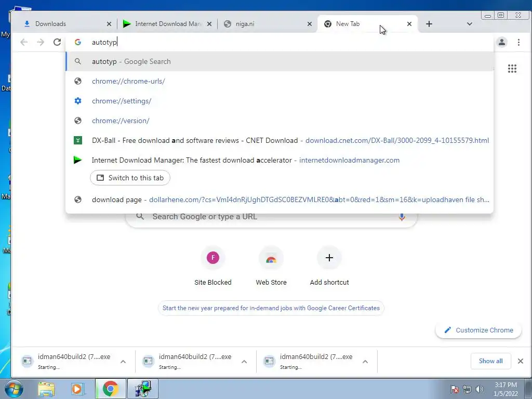Click the Switch to this tab button
Image resolution: width=532 pixels, height=399 pixels.
[130, 178]
